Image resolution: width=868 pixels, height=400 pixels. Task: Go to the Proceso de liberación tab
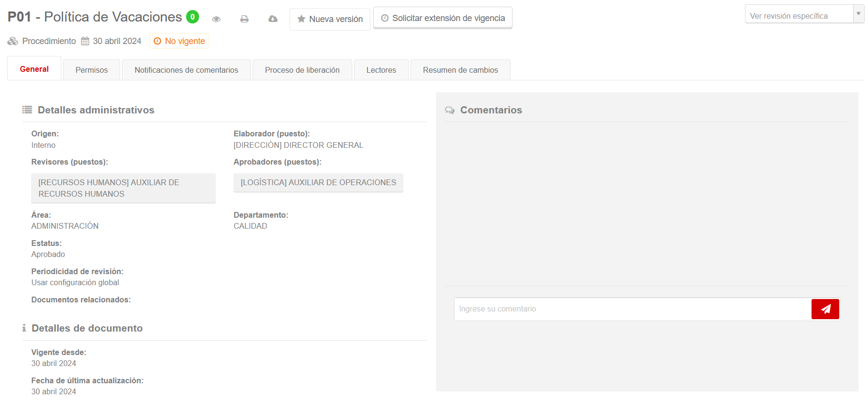tap(302, 70)
